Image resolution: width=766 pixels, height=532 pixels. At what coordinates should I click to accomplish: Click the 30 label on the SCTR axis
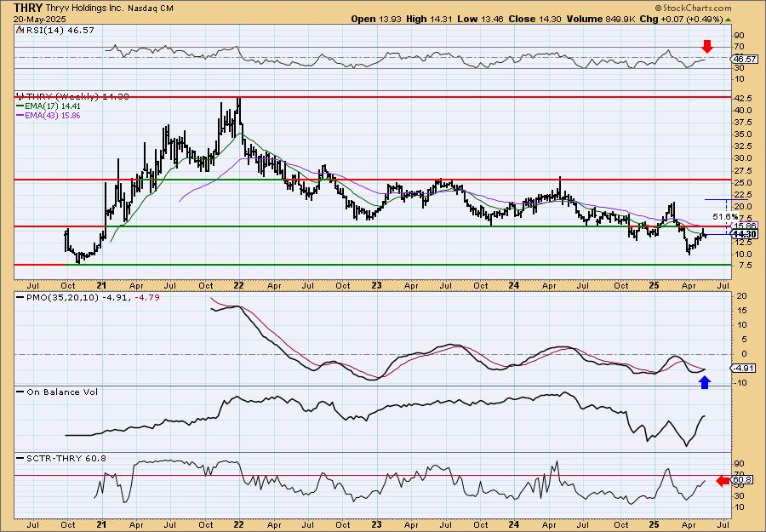739,496
